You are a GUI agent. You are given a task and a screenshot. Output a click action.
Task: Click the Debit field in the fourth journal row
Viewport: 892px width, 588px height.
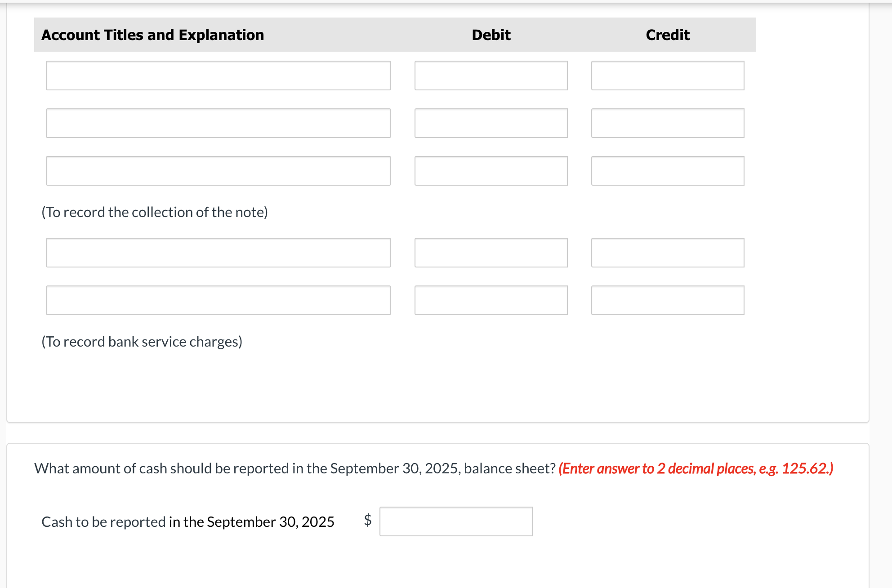pos(491,252)
